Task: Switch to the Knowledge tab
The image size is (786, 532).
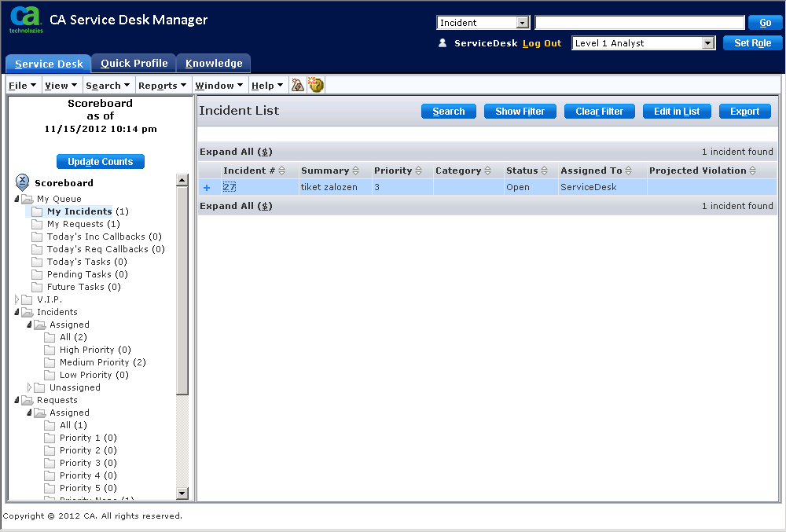Action: [214, 64]
